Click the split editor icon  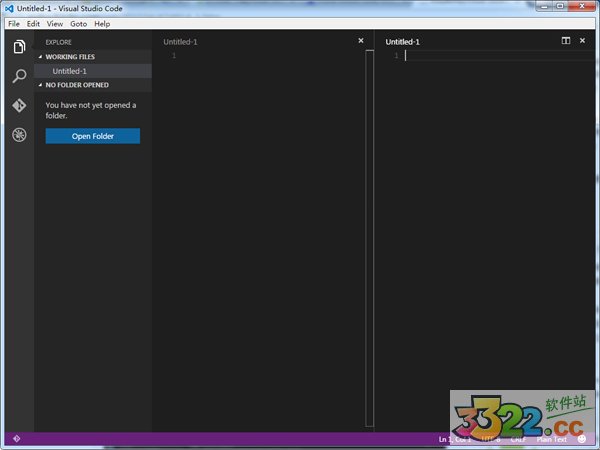point(566,41)
